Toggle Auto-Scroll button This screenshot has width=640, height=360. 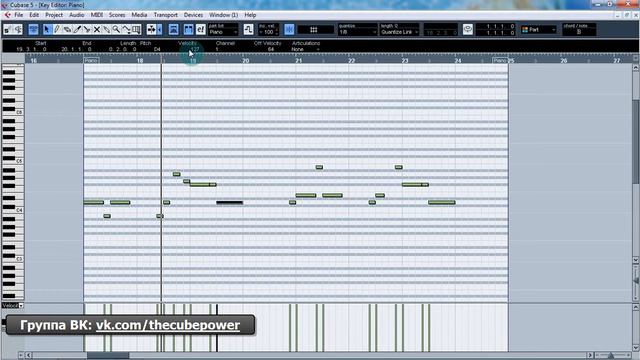click(151, 29)
